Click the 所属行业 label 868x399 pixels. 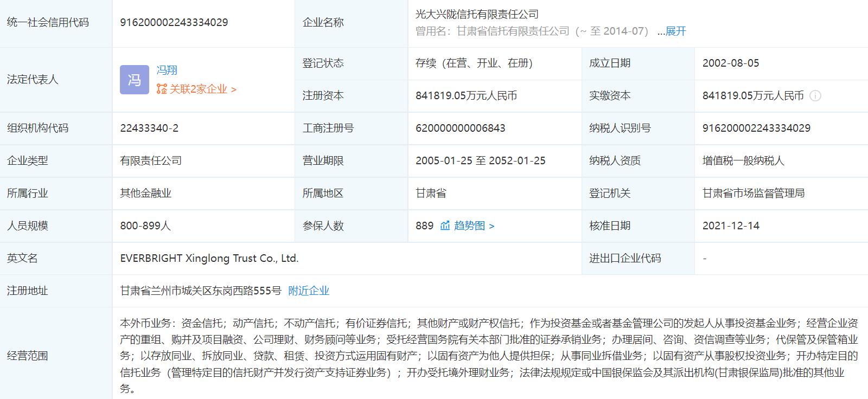coord(27,193)
